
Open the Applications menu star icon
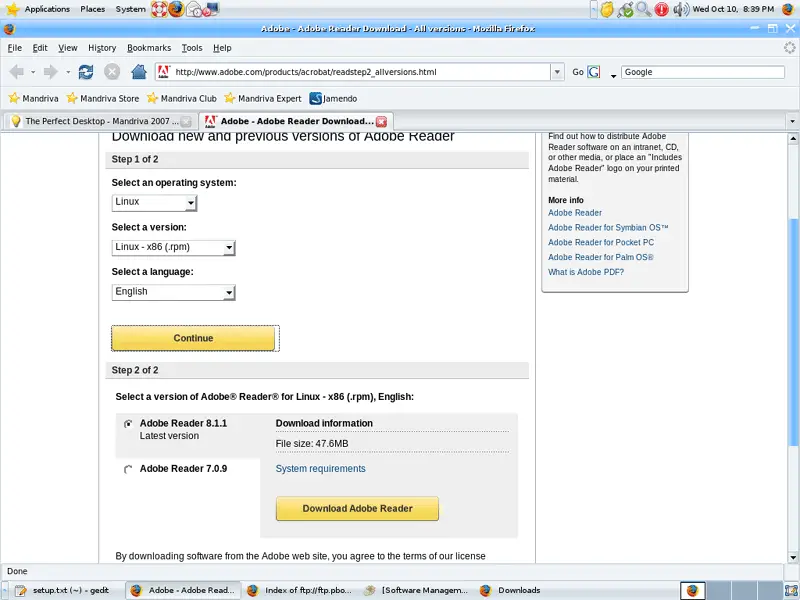click(12, 9)
